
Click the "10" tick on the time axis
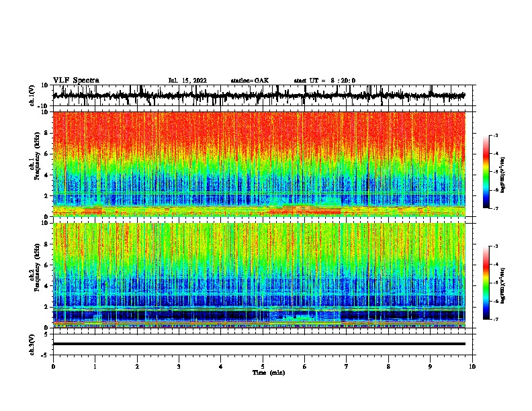coord(472,367)
